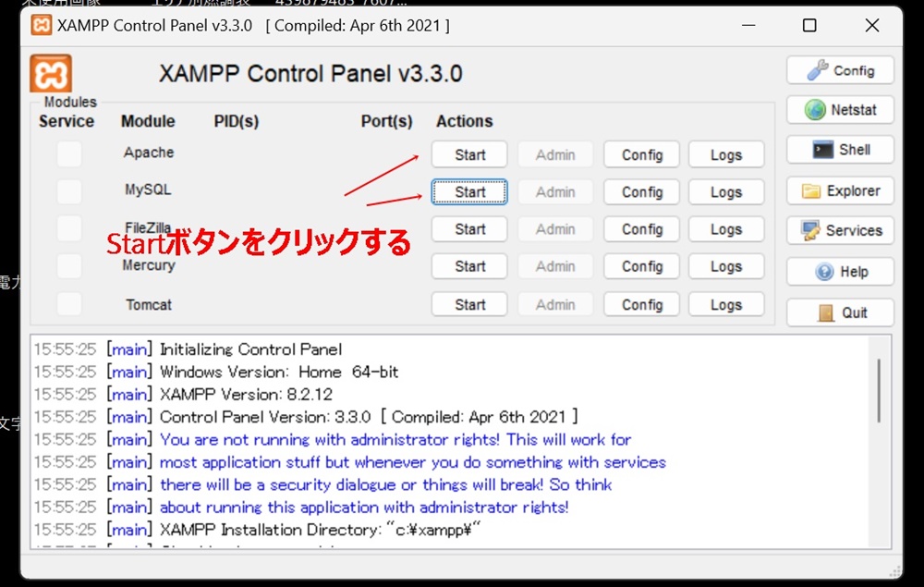The width and height of the screenshot is (924, 587).
Task: View the FileZilla Logs
Action: (726, 229)
